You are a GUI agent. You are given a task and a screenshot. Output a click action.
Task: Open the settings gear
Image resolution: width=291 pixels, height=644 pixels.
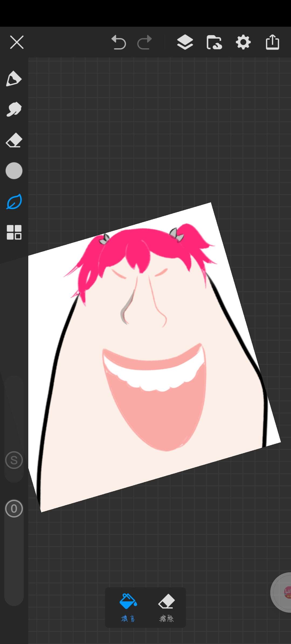point(243,42)
